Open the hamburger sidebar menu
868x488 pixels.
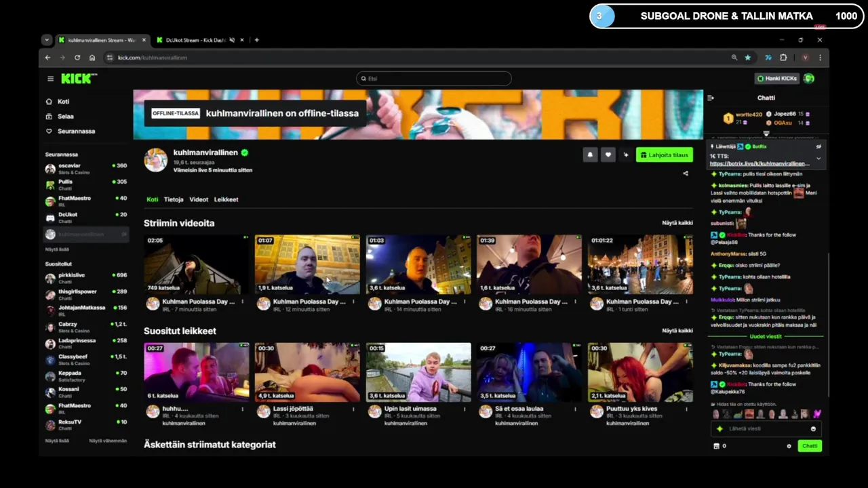(50, 79)
